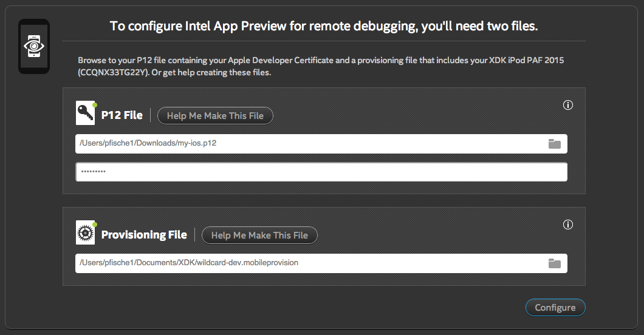Browse for a P12 file using the folder icon
644x335 pixels.
tap(554, 144)
